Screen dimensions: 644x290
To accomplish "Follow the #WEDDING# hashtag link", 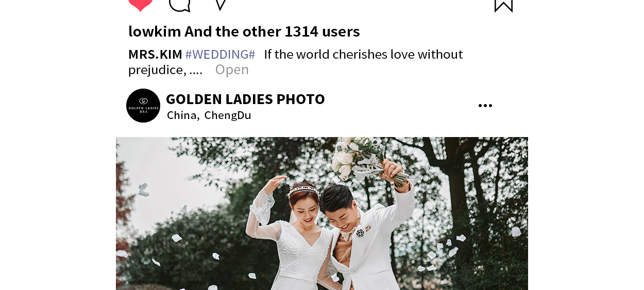I will 220,54.
